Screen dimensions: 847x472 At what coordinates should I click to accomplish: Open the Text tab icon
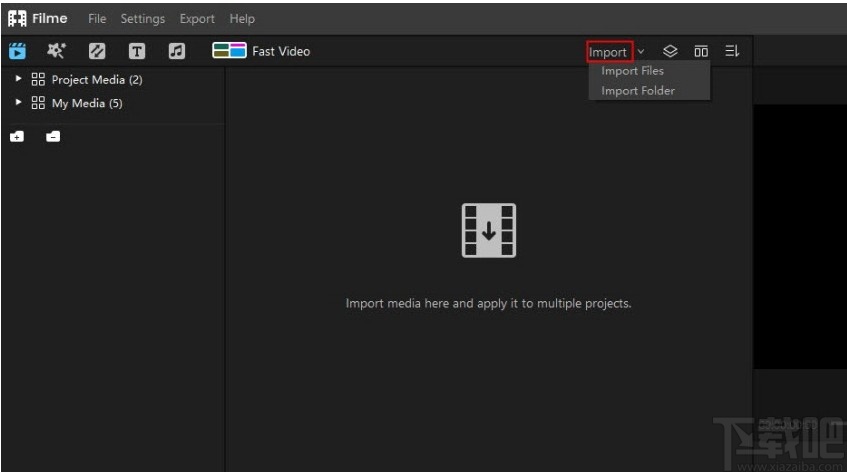(137, 51)
